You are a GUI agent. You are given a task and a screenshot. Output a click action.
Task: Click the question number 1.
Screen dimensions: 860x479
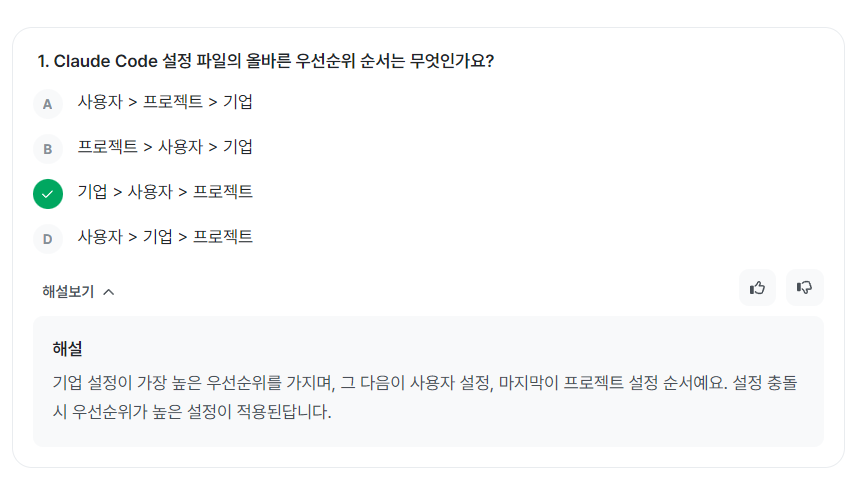[x=42, y=61]
